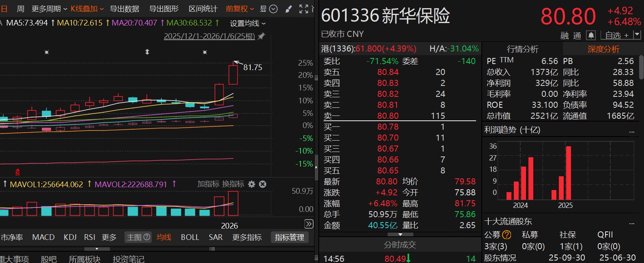Click the double-arrow scroll icon under chart

point(309,224)
